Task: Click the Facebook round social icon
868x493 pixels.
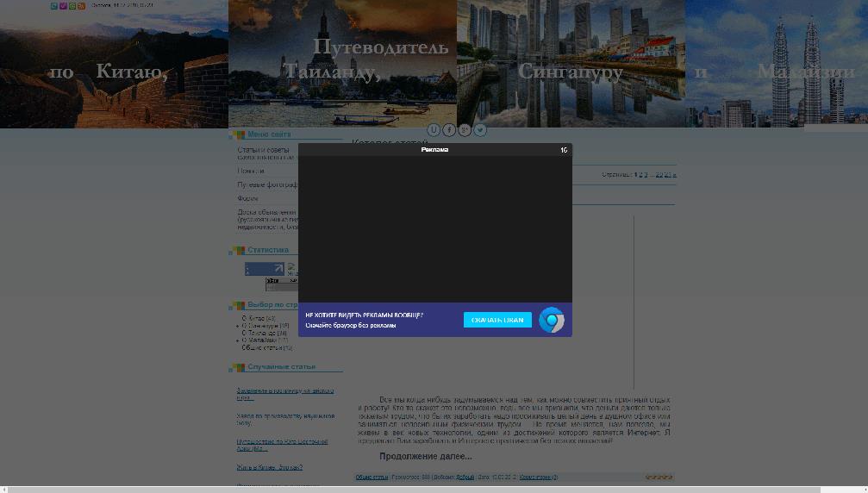Action: click(449, 130)
